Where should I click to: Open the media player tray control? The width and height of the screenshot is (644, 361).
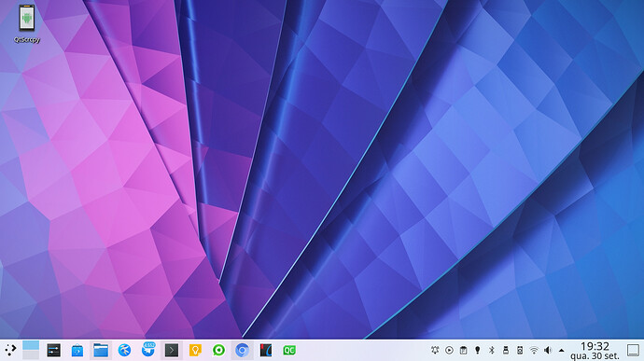pos(449,351)
